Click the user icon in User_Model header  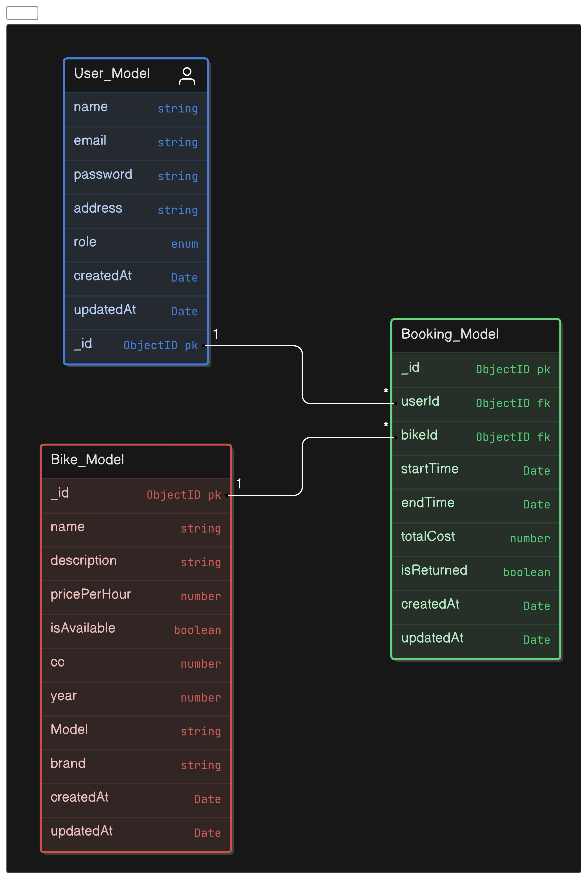[x=187, y=76]
